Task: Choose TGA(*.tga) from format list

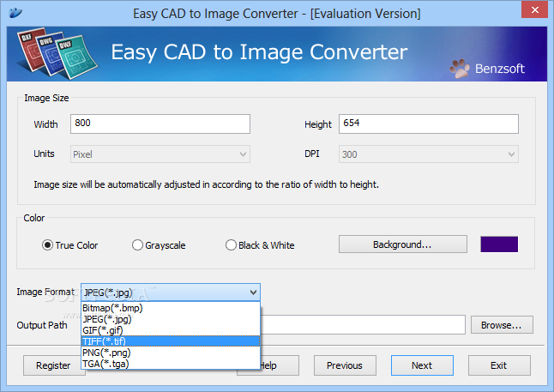Action: click(x=171, y=364)
